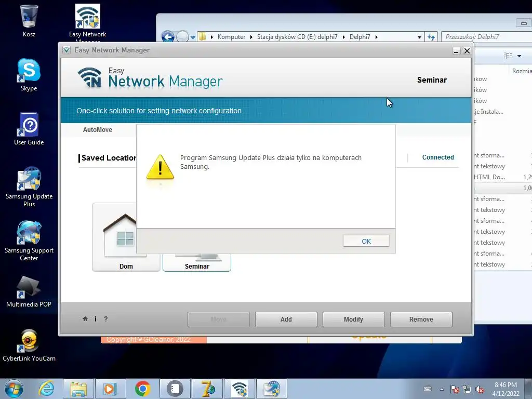
Task: Switch to Easy Network Manager taskbar button
Action: pyautogui.click(x=240, y=389)
